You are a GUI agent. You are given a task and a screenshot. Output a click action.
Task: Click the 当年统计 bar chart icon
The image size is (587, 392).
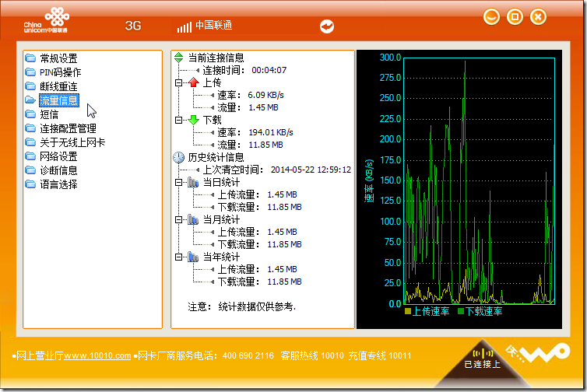click(x=193, y=257)
